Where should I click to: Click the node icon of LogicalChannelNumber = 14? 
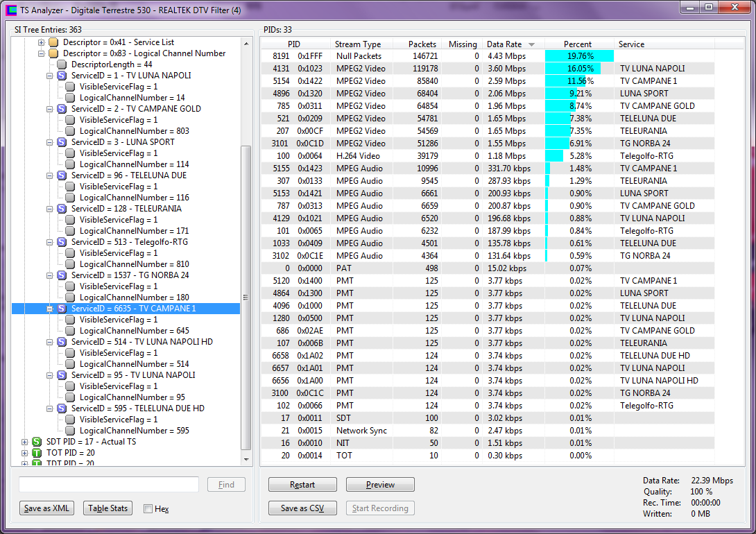point(70,98)
